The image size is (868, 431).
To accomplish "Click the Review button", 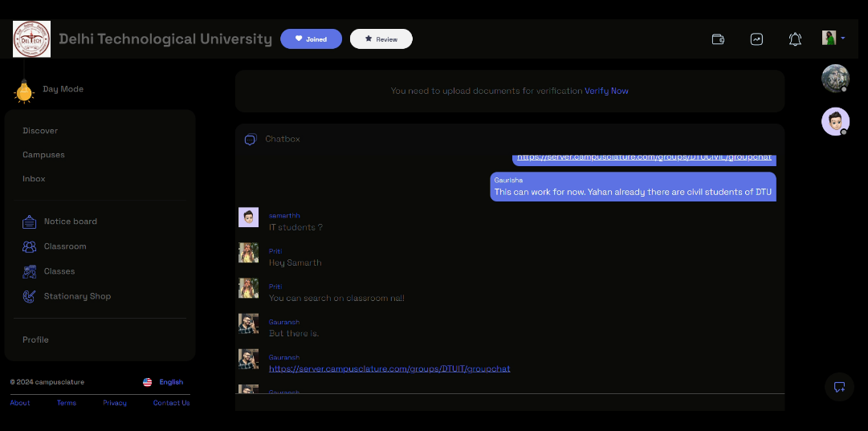I will click(x=381, y=39).
